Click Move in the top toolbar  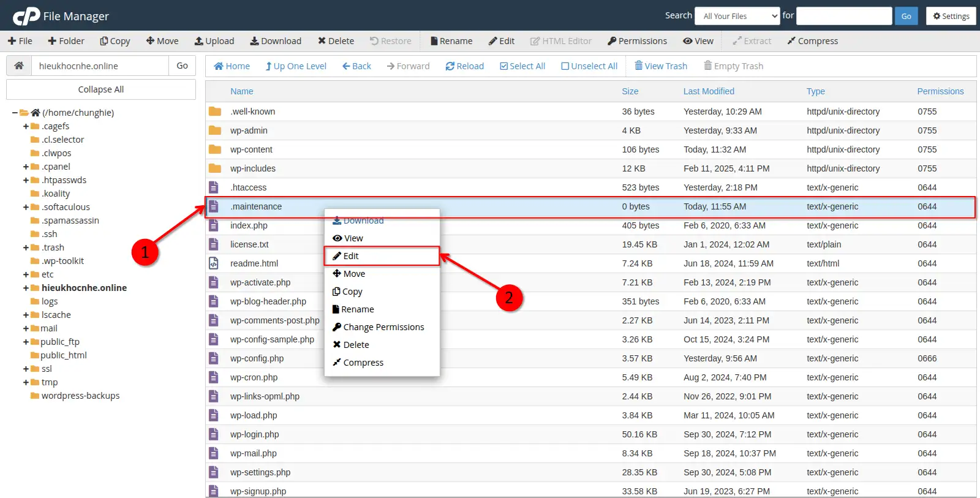click(162, 41)
